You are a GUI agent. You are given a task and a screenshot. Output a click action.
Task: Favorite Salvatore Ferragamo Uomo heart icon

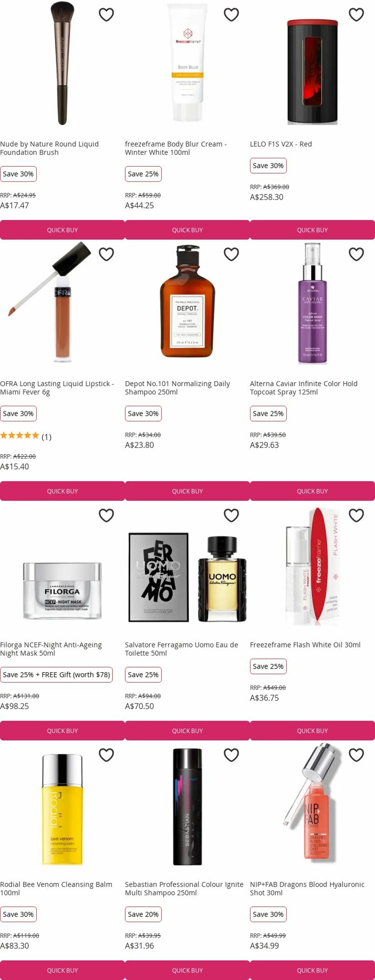(x=231, y=515)
